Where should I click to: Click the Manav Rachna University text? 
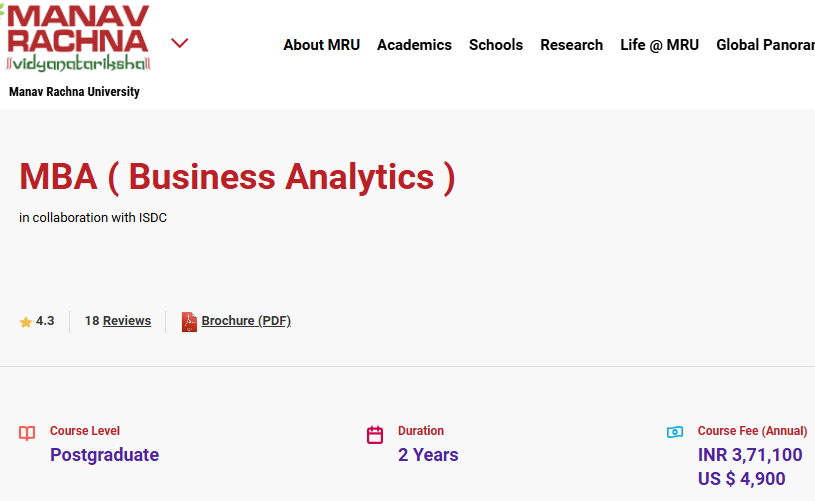[x=74, y=92]
